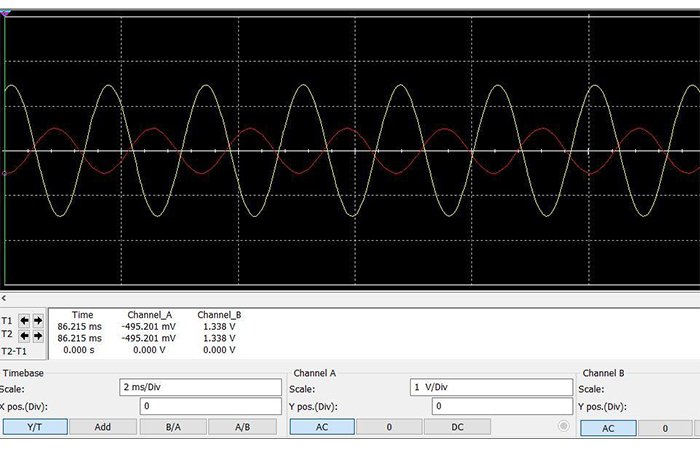Click the Channel_A column header

(150, 315)
